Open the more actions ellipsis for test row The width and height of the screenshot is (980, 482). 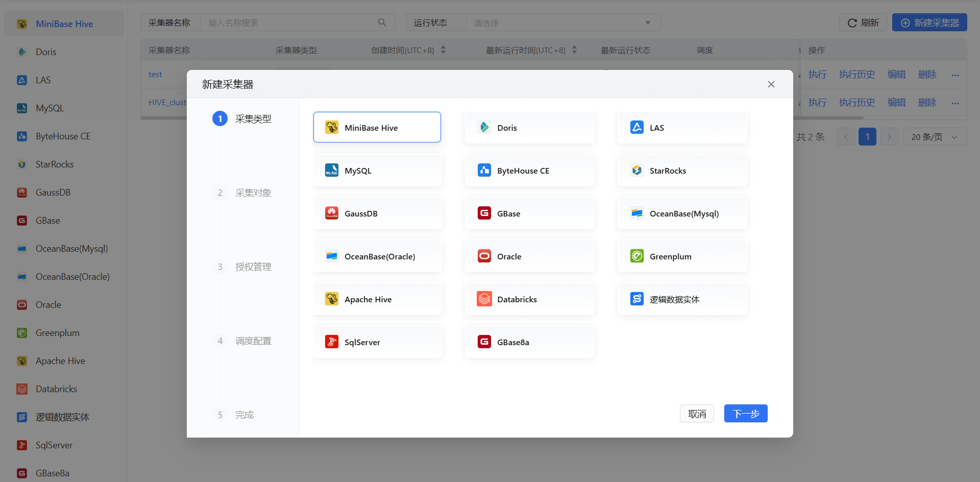pyautogui.click(x=955, y=75)
